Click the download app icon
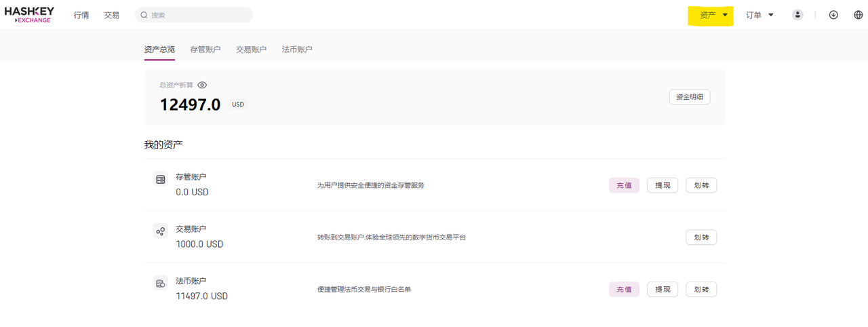The height and width of the screenshot is (327, 868). [x=833, y=15]
